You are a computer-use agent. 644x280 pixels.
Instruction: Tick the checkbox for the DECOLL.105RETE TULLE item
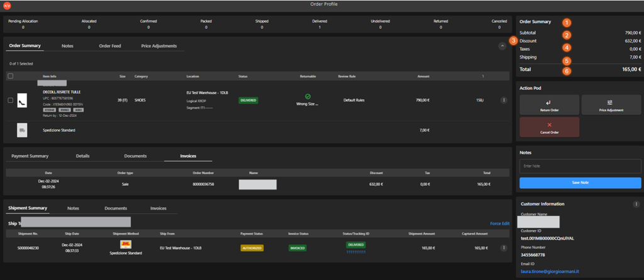pos(11,100)
